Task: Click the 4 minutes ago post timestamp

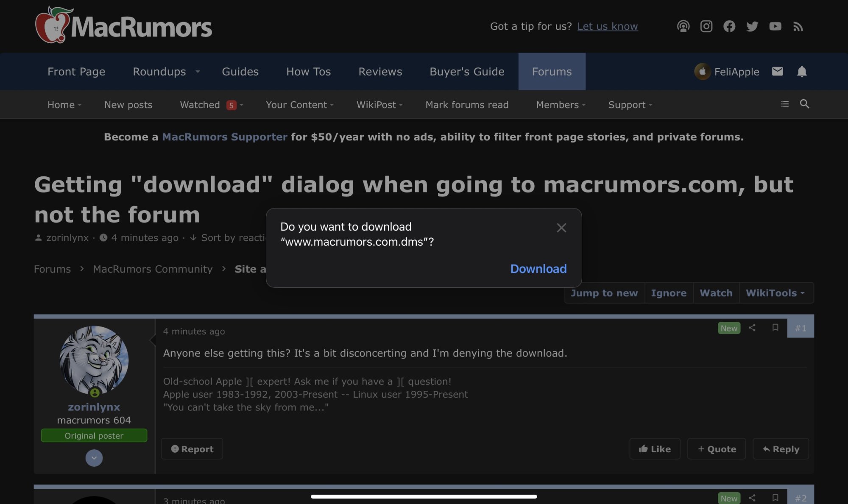Action: (194, 331)
